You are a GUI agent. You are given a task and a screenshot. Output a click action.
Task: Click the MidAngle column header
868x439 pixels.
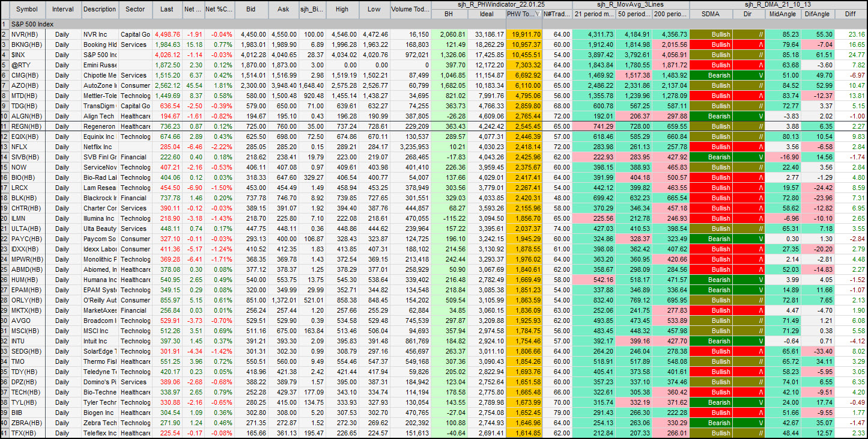[x=782, y=13]
